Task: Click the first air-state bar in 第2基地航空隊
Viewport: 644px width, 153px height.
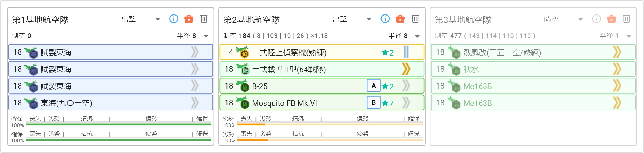Action: click(330, 124)
